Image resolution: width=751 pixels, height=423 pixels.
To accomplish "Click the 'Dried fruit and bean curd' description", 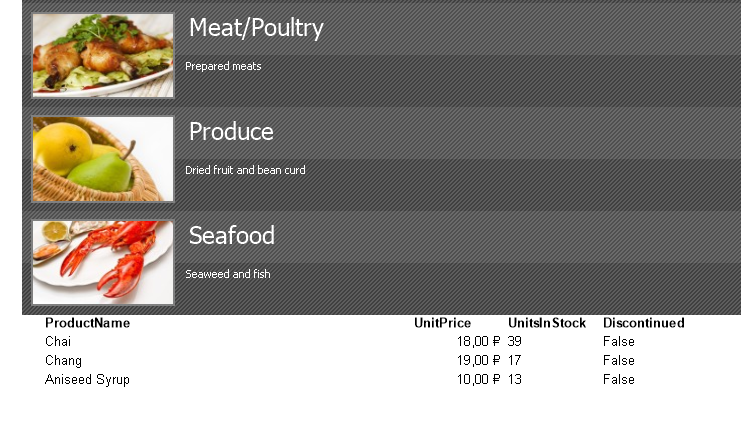I will point(245,170).
